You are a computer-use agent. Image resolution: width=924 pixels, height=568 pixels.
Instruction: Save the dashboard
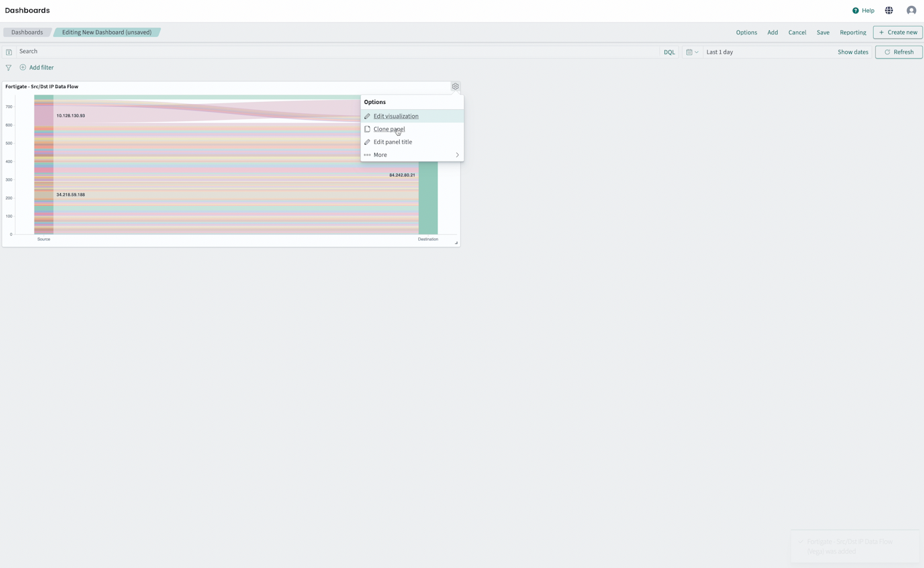pyautogui.click(x=823, y=32)
